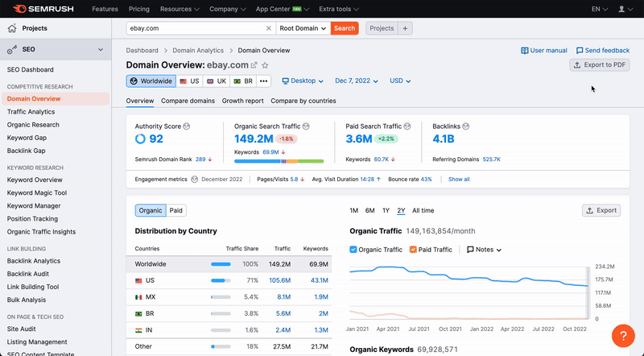Viewport: 644px width, 356px height.
Task: Switch to Paid toggle
Action: point(175,210)
